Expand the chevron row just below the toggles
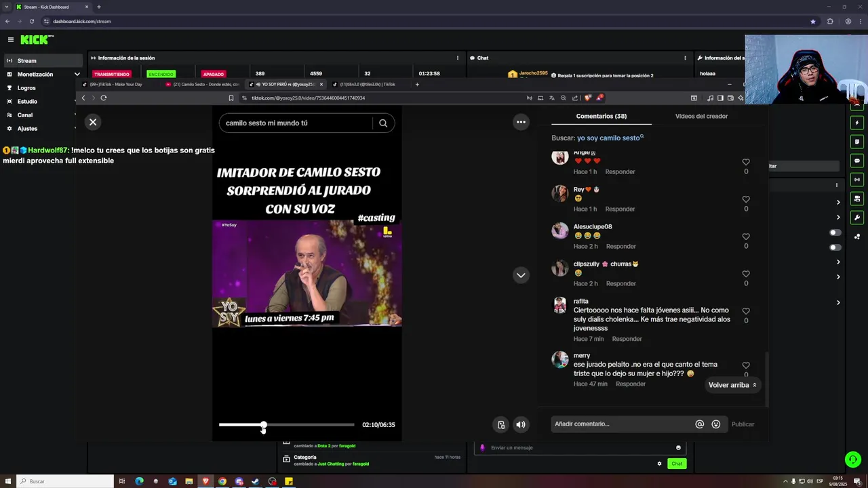 tap(838, 262)
